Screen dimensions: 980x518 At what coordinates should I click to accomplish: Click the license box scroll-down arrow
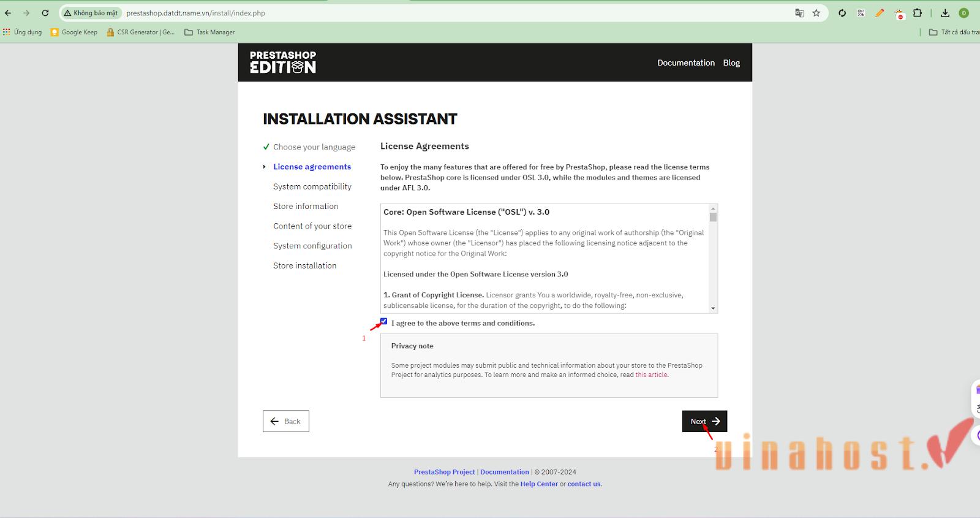(x=713, y=308)
